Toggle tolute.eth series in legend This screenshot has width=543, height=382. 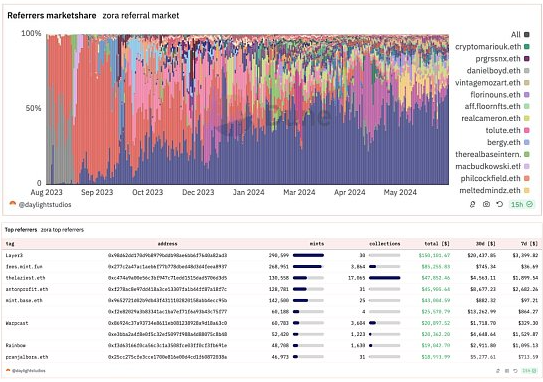(508, 130)
